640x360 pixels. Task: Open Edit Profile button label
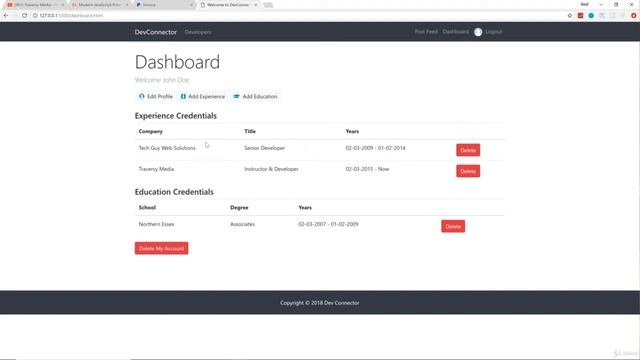pyautogui.click(x=160, y=96)
